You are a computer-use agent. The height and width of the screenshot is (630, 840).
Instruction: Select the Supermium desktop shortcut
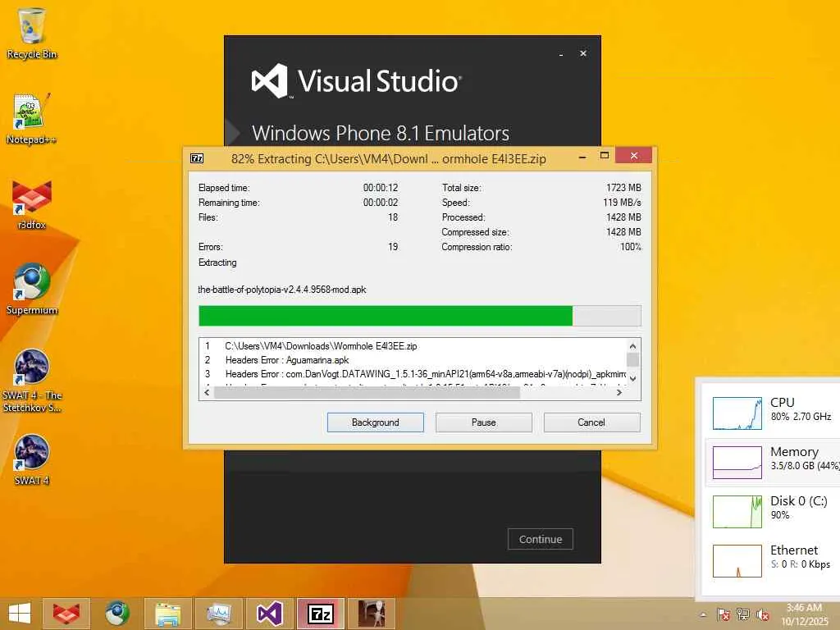click(32, 290)
